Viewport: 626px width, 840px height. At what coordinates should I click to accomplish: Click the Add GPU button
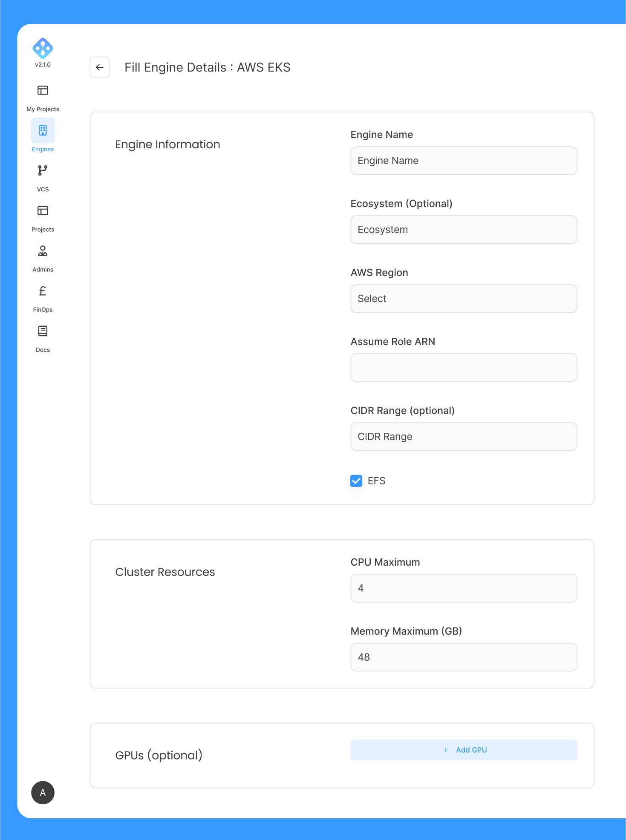point(464,750)
